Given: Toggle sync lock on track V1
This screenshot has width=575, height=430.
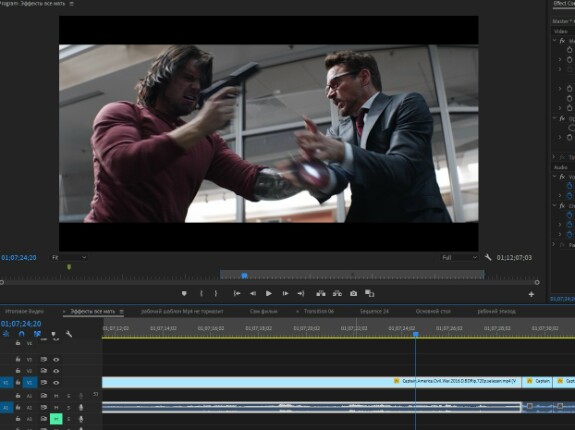Looking at the screenshot, I should [44, 382].
